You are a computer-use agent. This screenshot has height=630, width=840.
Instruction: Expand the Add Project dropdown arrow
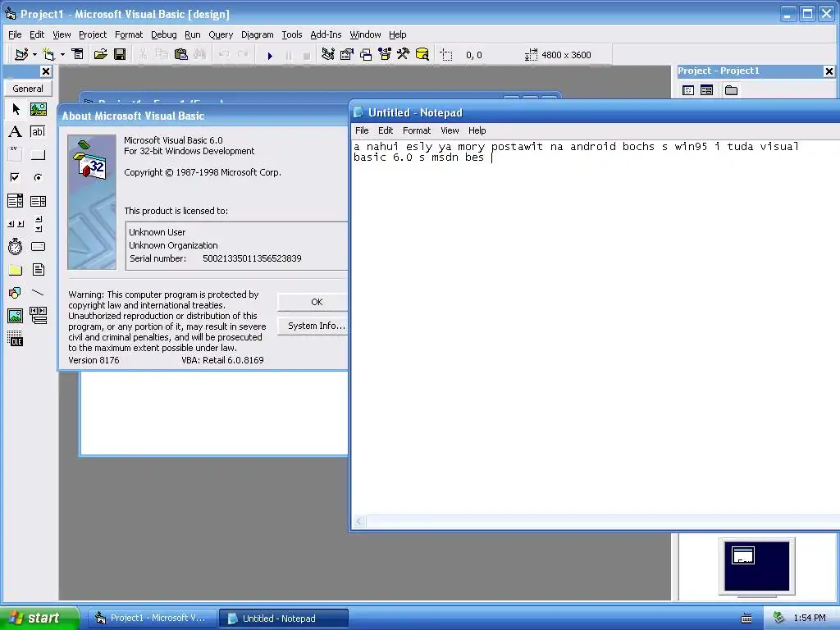tap(34, 55)
